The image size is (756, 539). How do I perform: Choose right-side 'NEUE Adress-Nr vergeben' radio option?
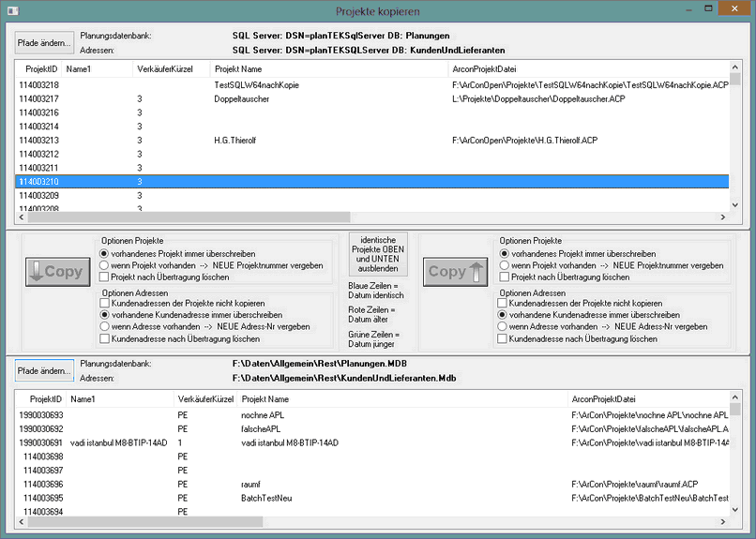point(505,327)
